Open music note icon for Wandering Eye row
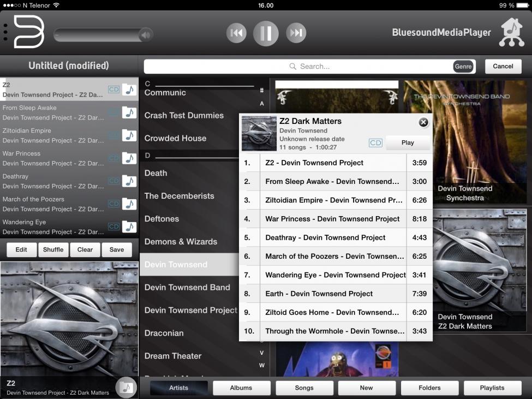The width and height of the screenshot is (532, 399). [129, 227]
